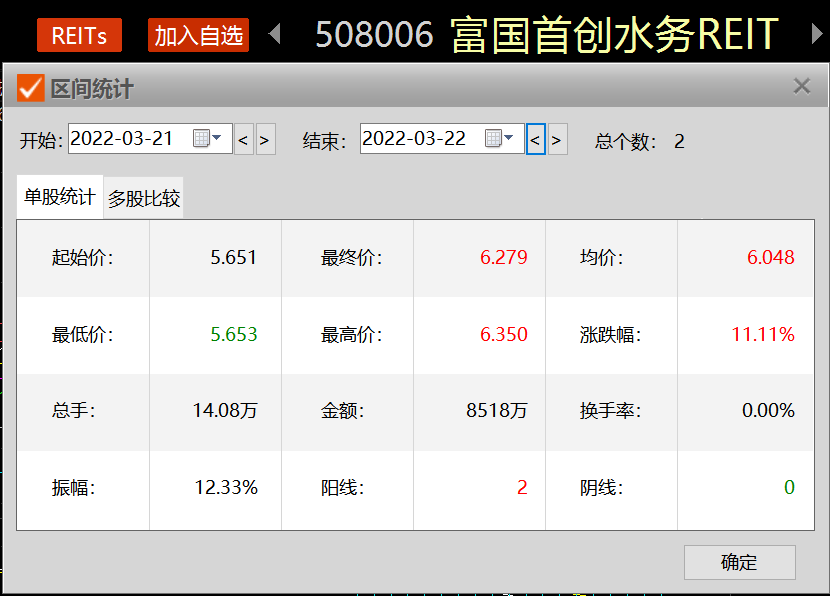Screen dimensions: 830x596
Task: Click the 金额 label
Action: click(x=342, y=411)
